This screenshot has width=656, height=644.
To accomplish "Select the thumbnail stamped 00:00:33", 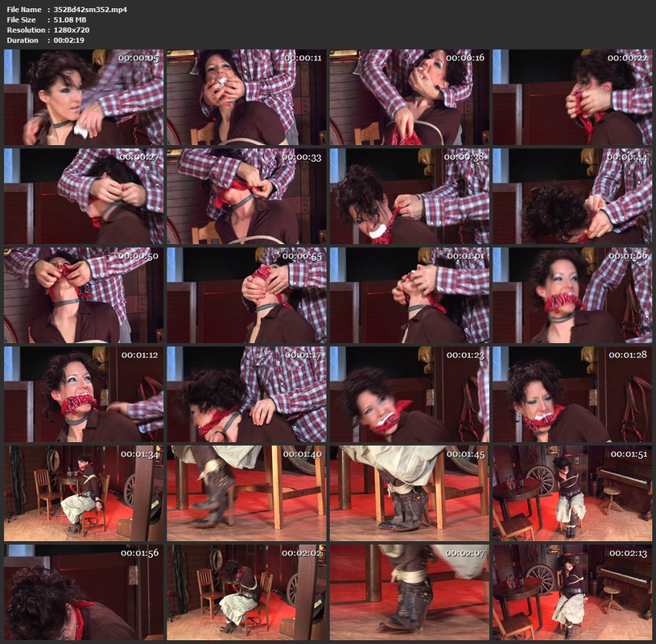I will tap(246, 196).
